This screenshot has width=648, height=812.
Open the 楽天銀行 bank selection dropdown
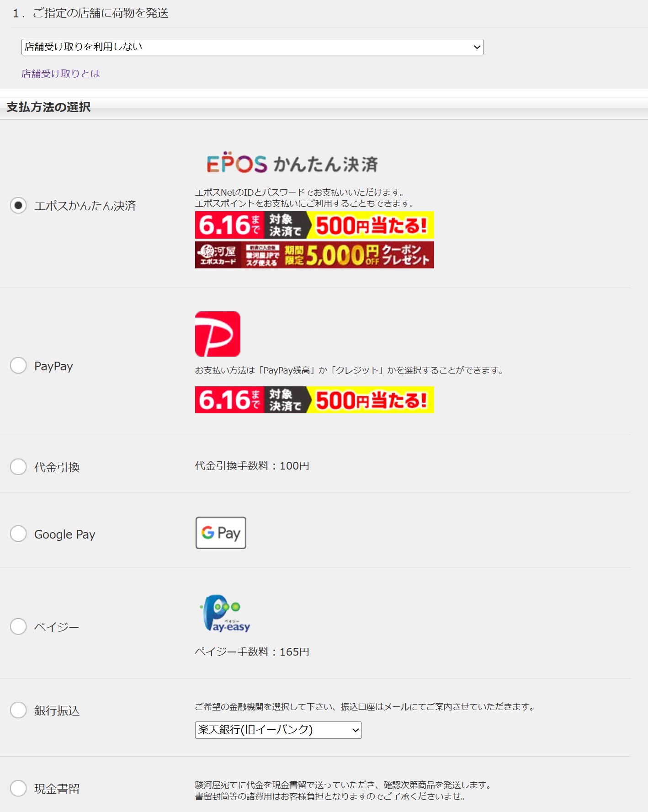click(278, 730)
